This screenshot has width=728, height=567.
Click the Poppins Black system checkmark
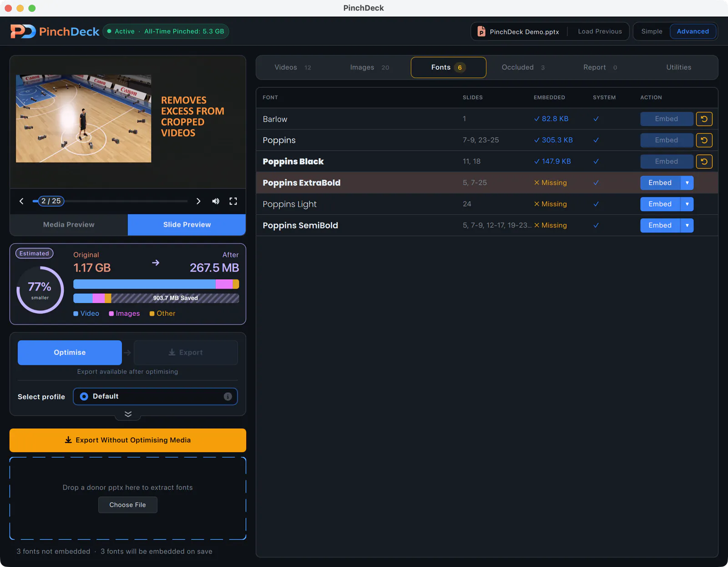596,162
